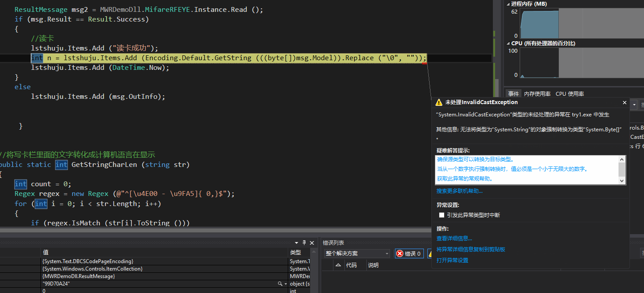Open the locals window position dropdown arrow
Viewport: 644px width, 293px height.
click(x=297, y=243)
